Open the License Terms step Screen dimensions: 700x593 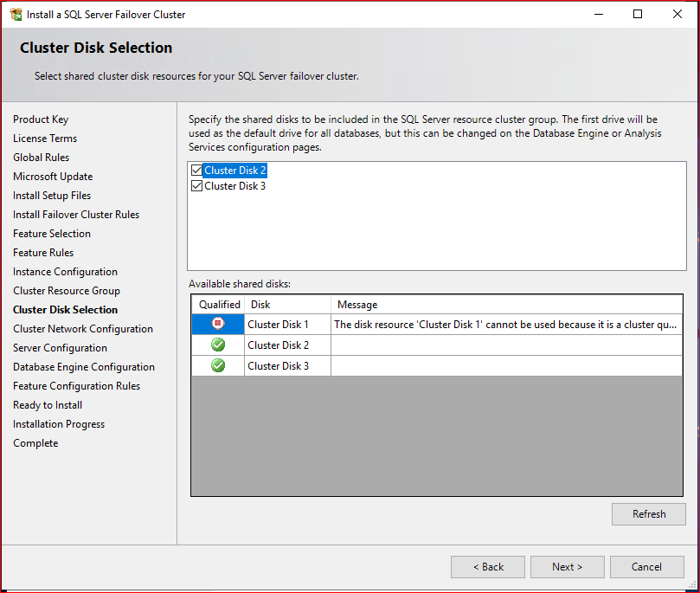[x=45, y=139]
